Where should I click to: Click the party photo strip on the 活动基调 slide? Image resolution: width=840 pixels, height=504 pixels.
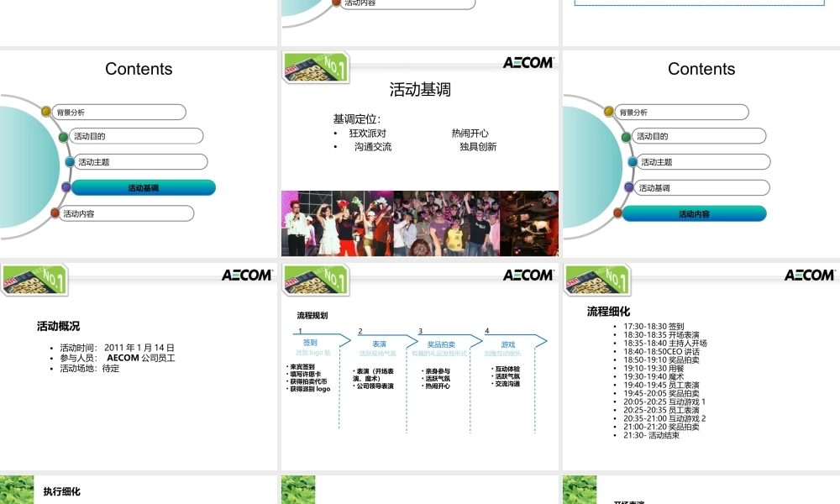(420, 223)
